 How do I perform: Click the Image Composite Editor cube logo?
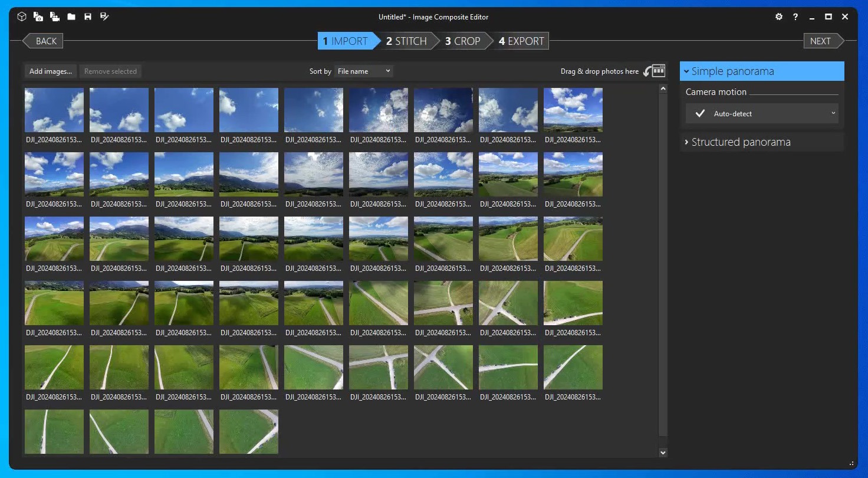pos(22,17)
